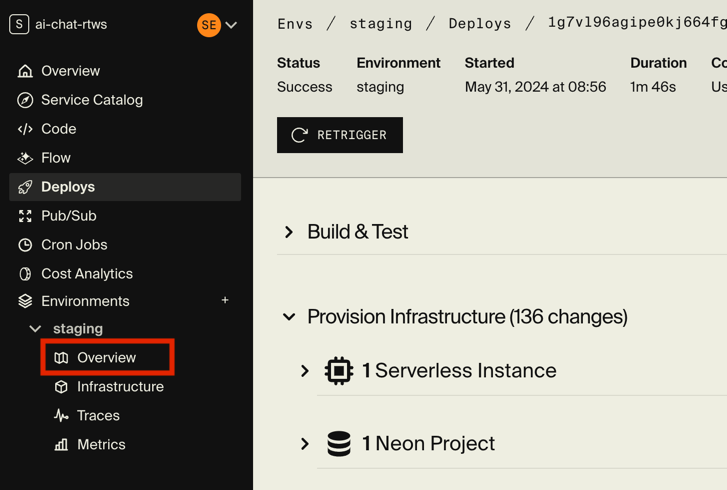The image size is (727, 490).
Task: Expand the Serverless Instance row
Action: tap(305, 371)
